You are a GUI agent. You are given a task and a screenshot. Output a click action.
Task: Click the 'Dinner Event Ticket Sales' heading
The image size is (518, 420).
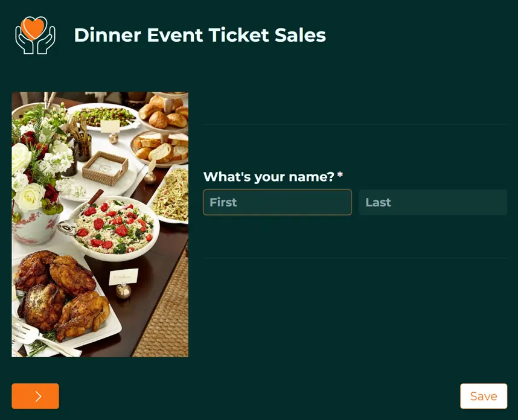click(x=200, y=36)
